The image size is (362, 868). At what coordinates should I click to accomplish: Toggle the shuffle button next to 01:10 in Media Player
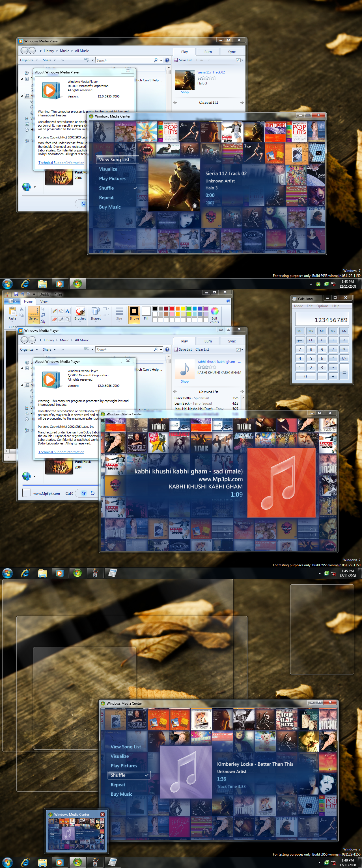tap(84, 493)
